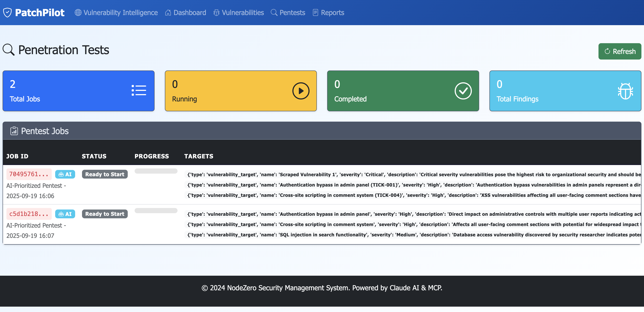Click the play icon on Running card

301,91
